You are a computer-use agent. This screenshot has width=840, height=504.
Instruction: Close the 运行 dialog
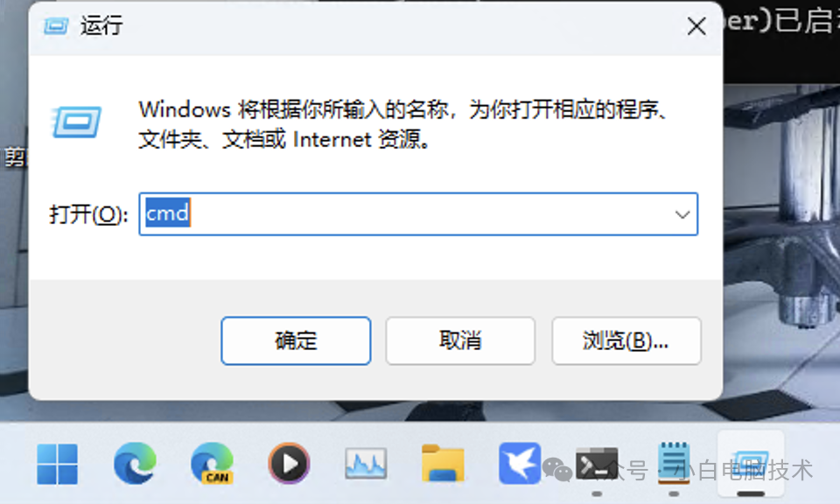coord(696,25)
